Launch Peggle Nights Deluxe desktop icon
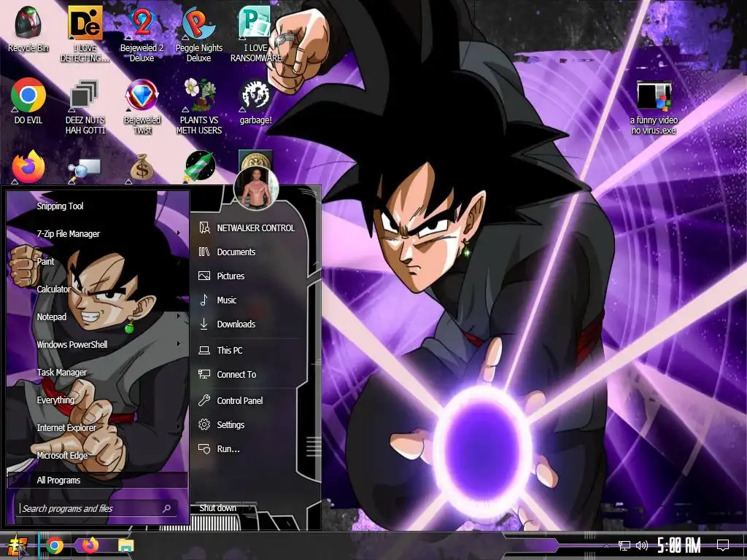The image size is (747, 560). pyautogui.click(x=198, y=34)
